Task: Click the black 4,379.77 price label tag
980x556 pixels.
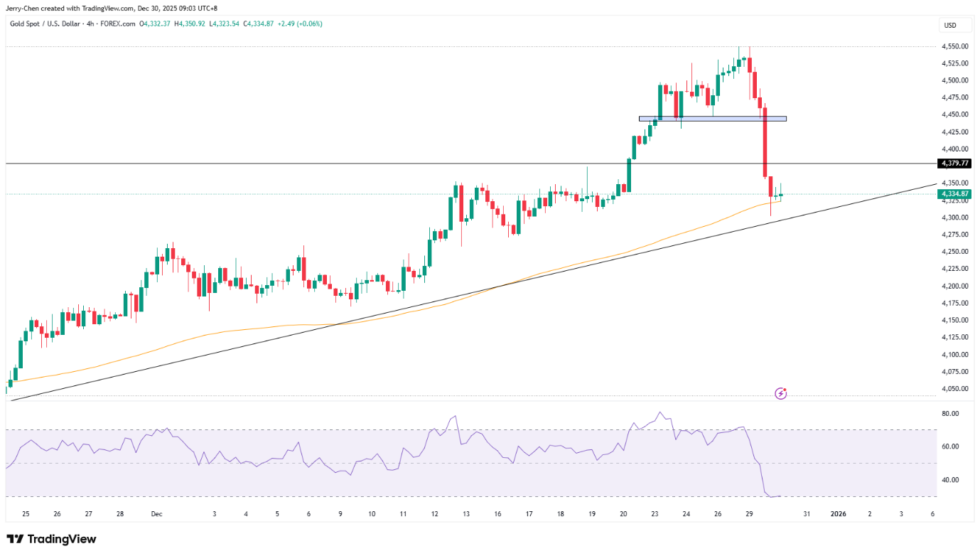Action: pyautogui.click(x=954, y=164)
